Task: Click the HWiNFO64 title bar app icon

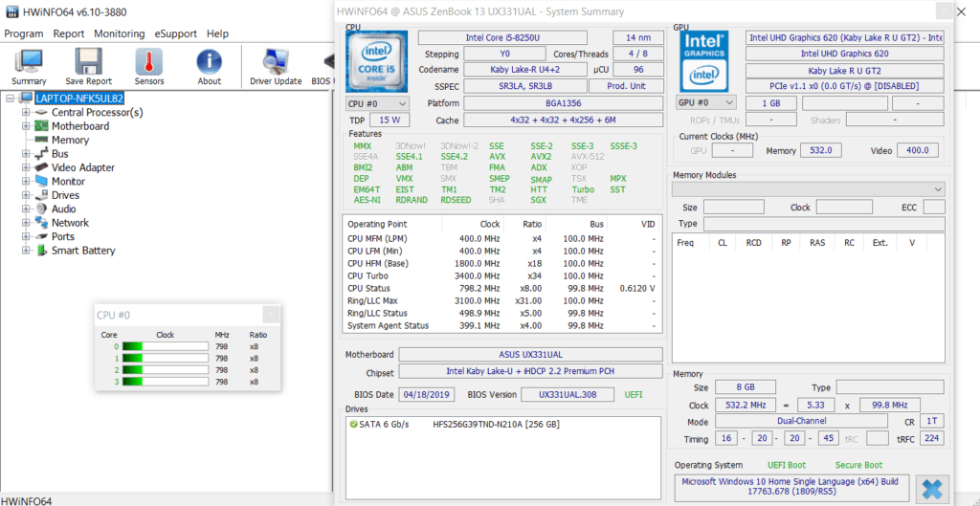Action: 11,12
